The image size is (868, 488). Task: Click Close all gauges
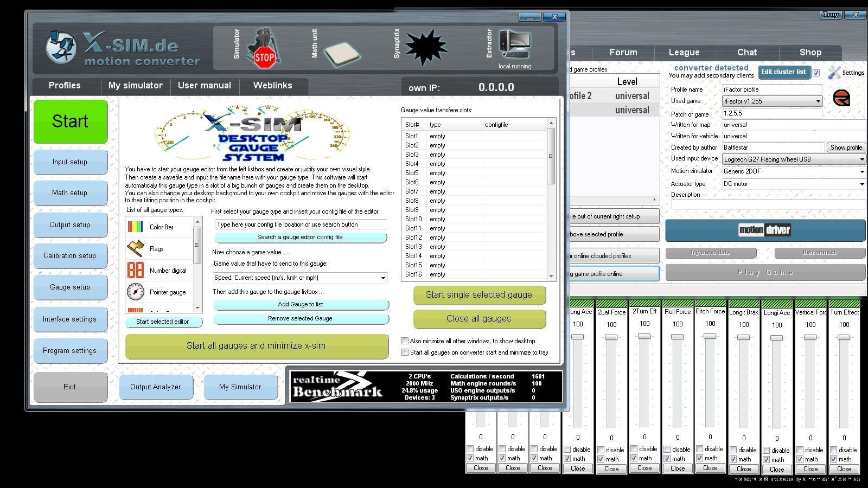(479, 319)
